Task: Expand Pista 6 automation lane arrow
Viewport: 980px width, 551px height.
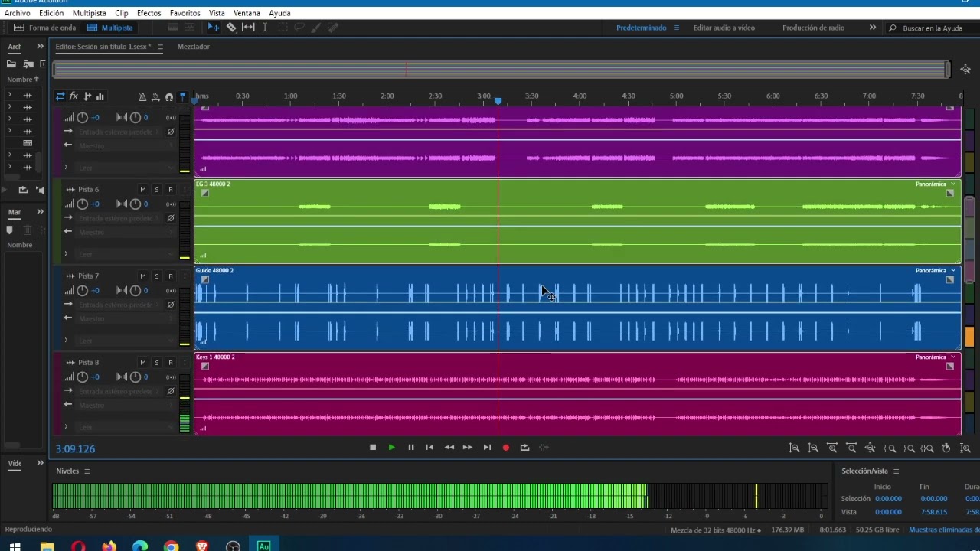Action: (x=66, y=254)
